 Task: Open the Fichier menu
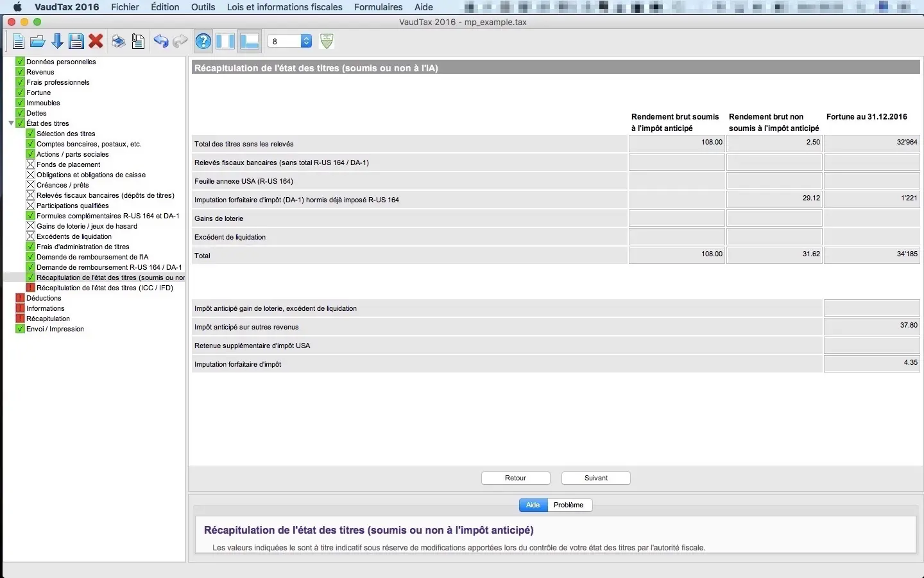pos(125,7)
